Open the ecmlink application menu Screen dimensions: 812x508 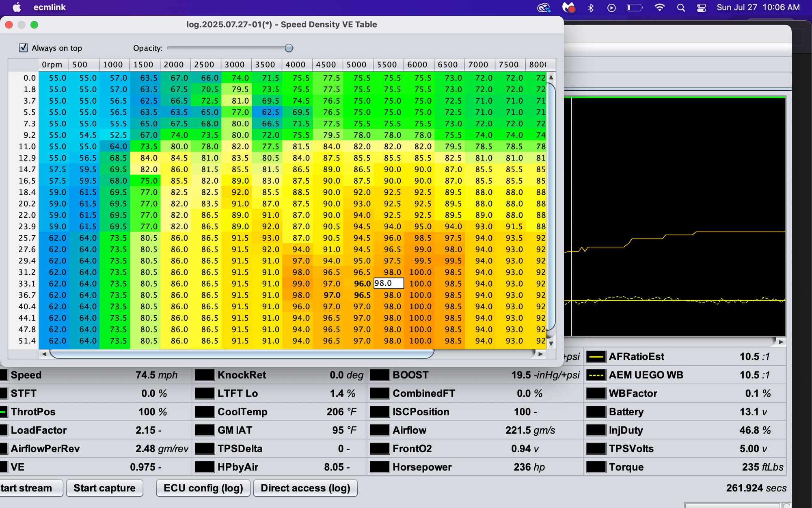click(x=50, y=7)
